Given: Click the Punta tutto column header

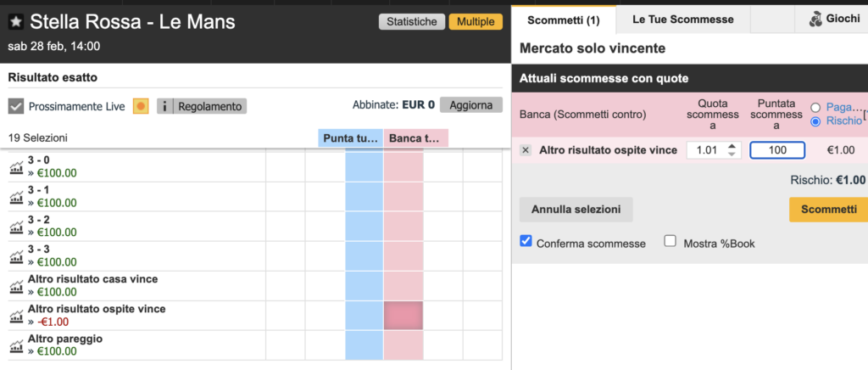Looking at the screenshot, I should tap(351, 138).
